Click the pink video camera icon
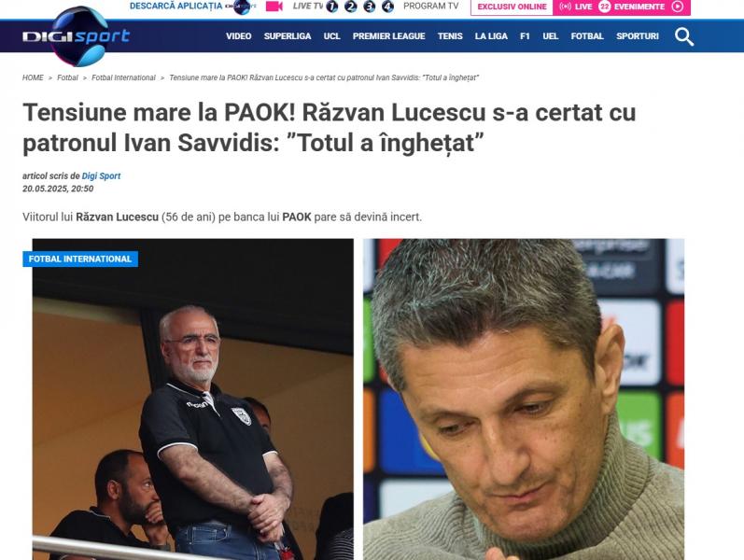The height and width of the screenshot is (560, 744). (274, 7)
